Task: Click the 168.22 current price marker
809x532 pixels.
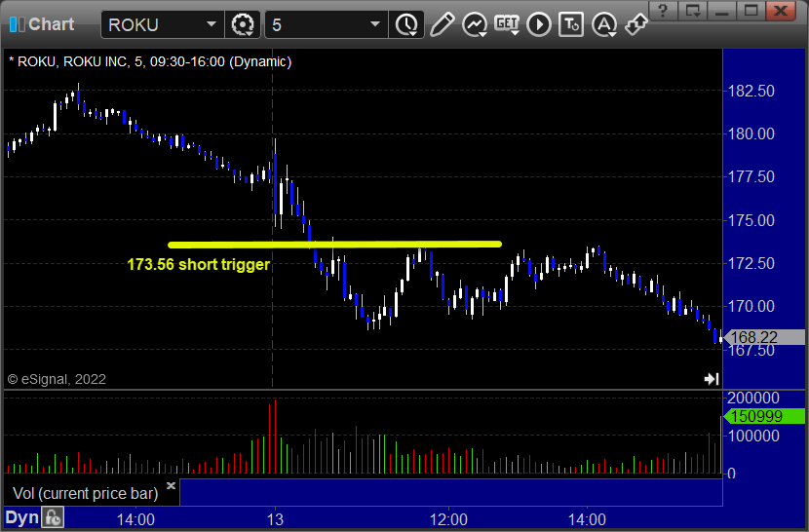Action: click(x=764, y=337)
